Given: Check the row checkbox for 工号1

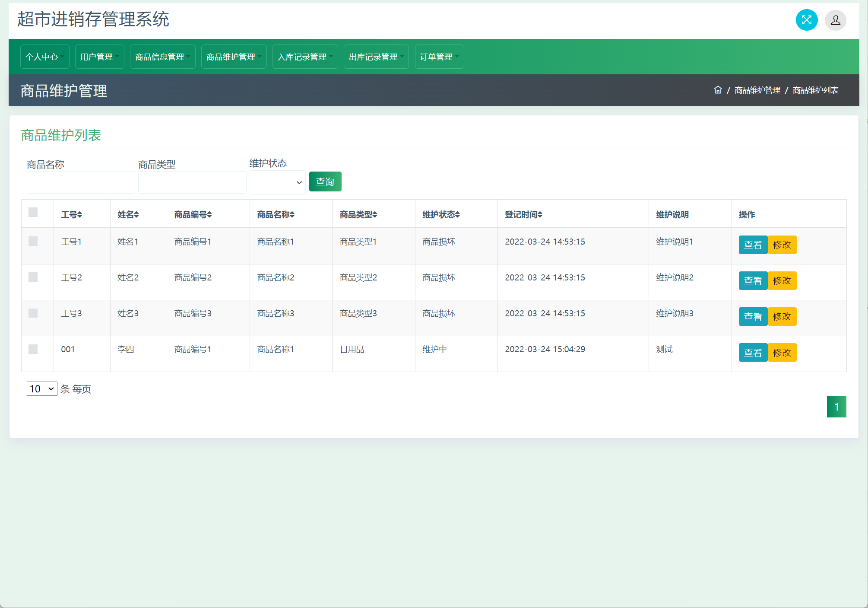Looking at the screenshot, I should (x=33, y=241).
